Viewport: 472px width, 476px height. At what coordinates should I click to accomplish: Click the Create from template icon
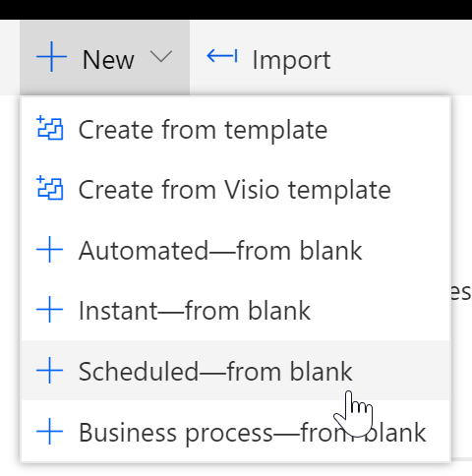(x=49, y=128)
